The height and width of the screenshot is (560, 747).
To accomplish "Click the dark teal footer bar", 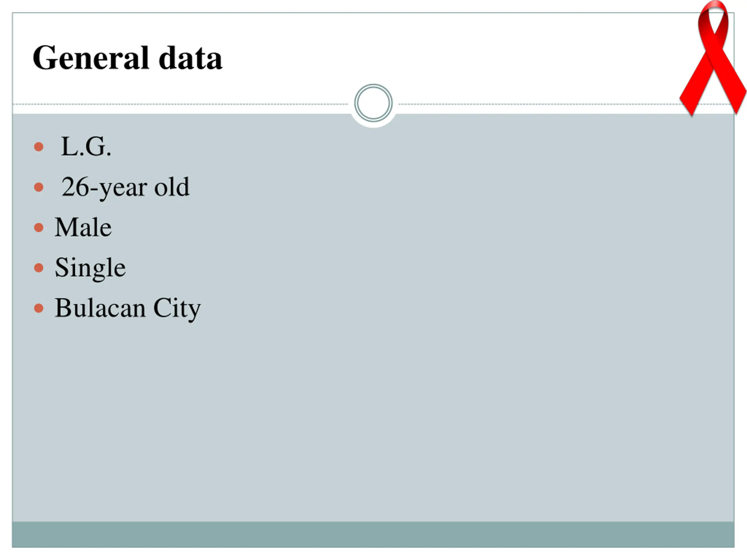I will click(x=373, y=534).
